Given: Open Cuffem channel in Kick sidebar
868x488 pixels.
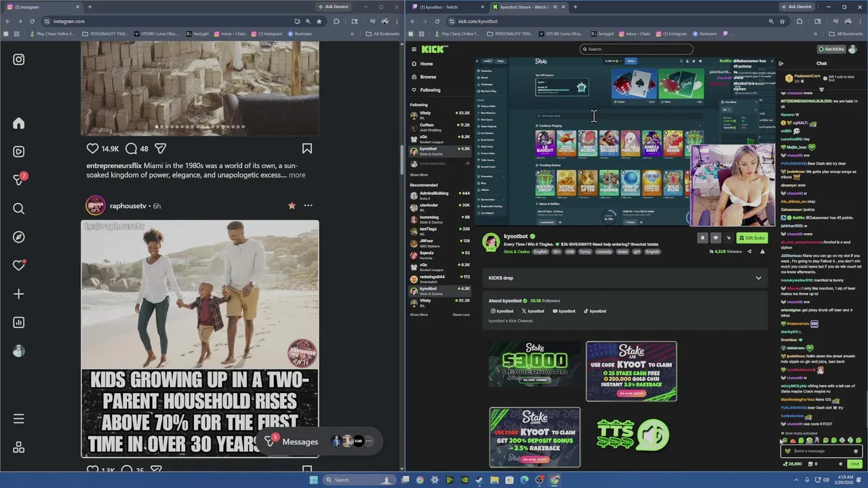Looking at the screenshot, I should click(x=439, y=127).
